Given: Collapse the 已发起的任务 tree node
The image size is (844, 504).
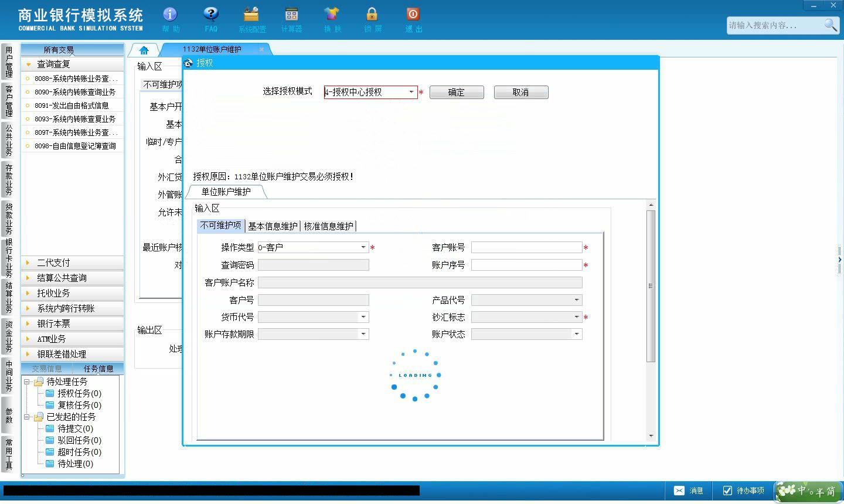Looking at the screenshot, I should 26,417.
